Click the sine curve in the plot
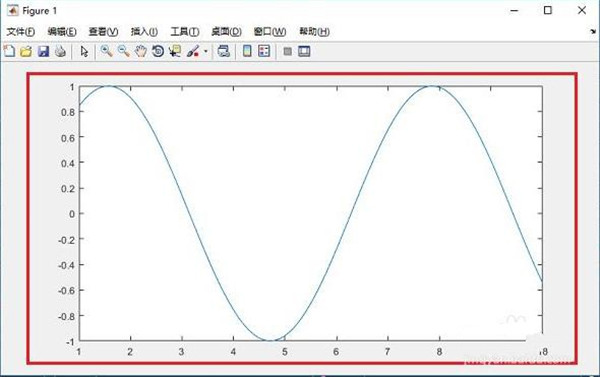The width and height of the screenshot is (600, 377). [350, 214]
